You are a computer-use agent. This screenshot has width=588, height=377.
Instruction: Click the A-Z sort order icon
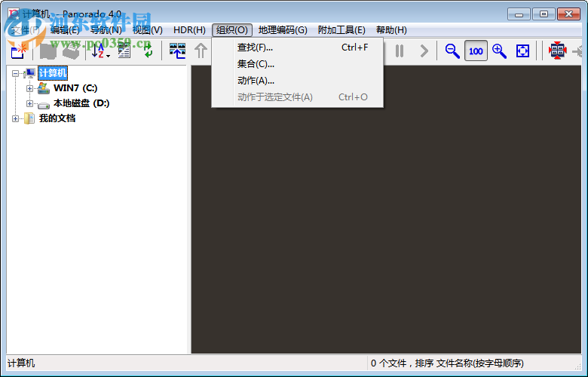[97, 51]
